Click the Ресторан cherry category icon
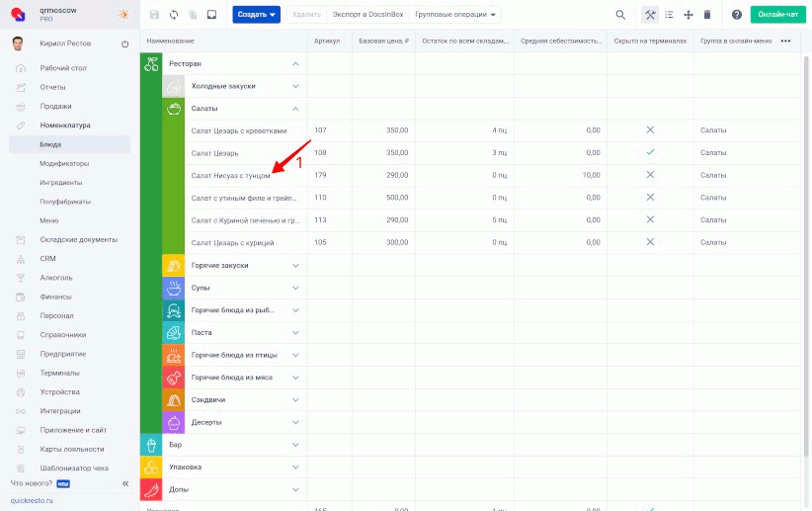812x511 pixels. tap(151, 63)
